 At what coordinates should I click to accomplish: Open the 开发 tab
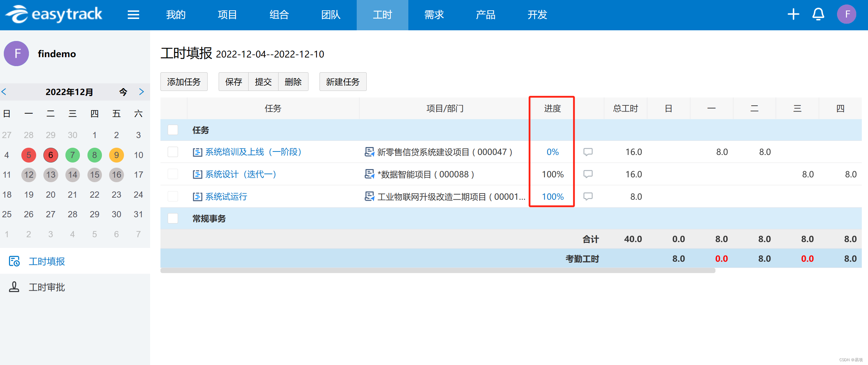point(537,15)
